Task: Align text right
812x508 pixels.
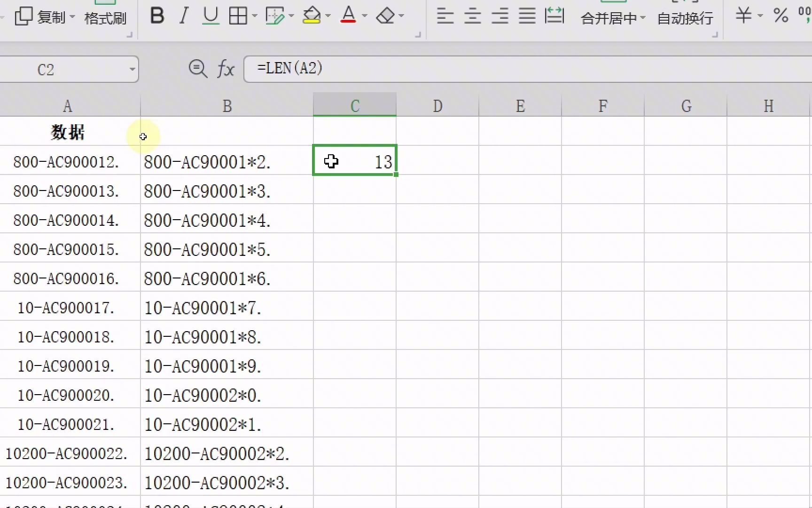Action: point(500,16)
